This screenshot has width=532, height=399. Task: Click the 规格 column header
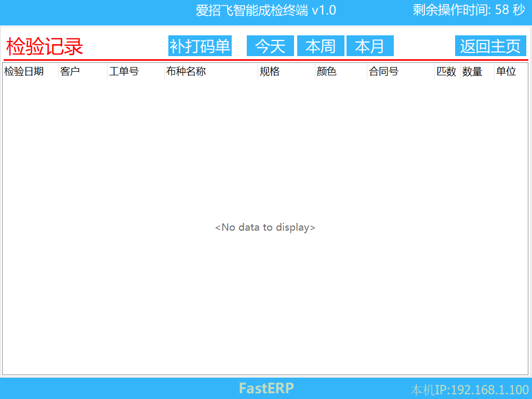pyautogui.click(x=286, y=71)
